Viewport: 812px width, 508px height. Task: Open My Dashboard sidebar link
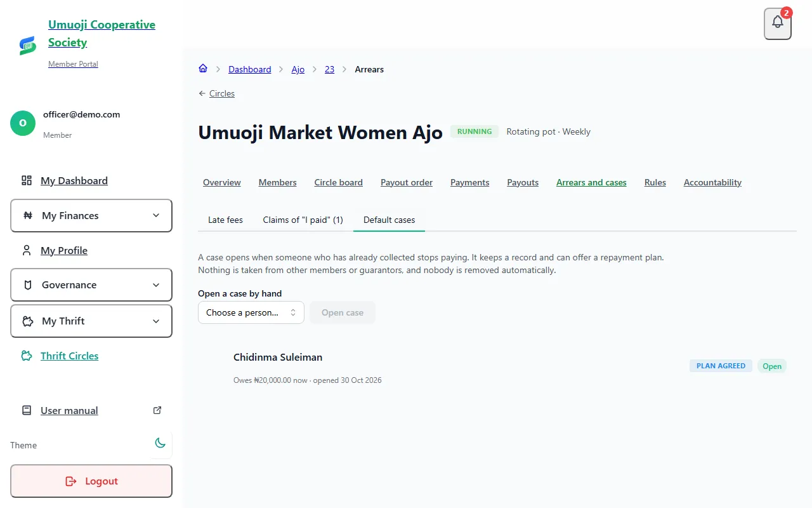click(x=74, y=180)
